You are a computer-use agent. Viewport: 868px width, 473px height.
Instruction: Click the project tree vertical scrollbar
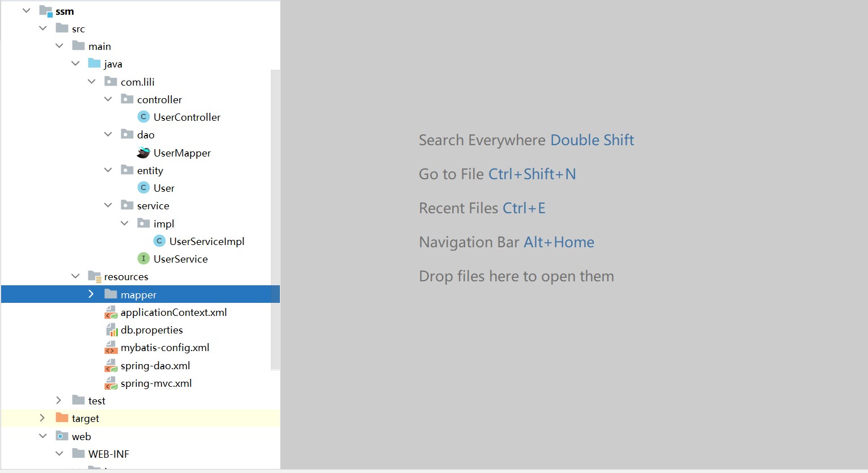[x=275, y=219]
